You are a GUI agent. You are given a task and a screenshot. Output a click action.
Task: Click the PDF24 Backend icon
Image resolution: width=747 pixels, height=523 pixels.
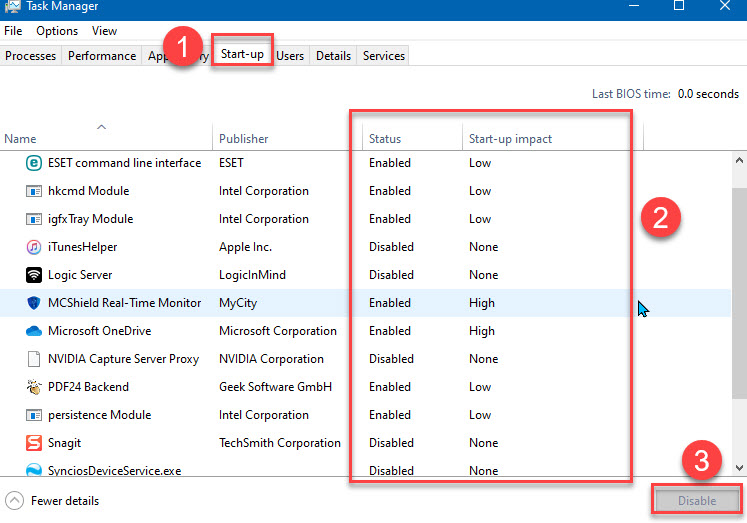pyautogui.click(x=33, y=387)
